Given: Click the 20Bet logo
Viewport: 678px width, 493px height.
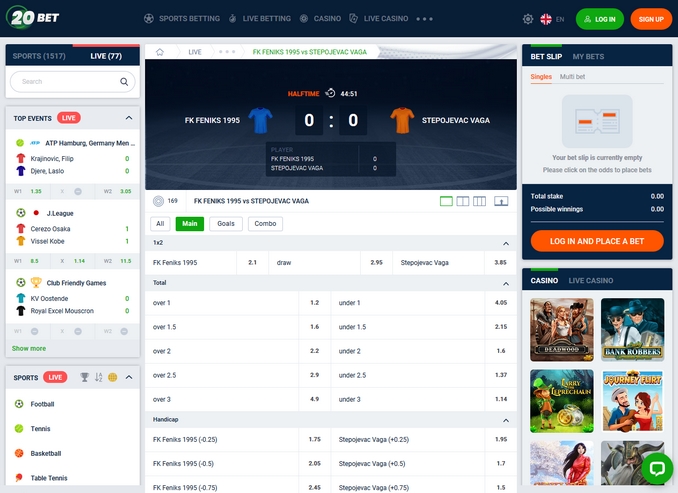Looking at the screenshot, I should [33, 17].
